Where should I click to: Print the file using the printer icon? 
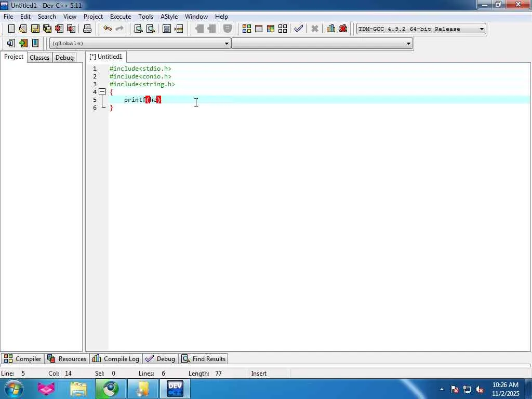(87, 29)
